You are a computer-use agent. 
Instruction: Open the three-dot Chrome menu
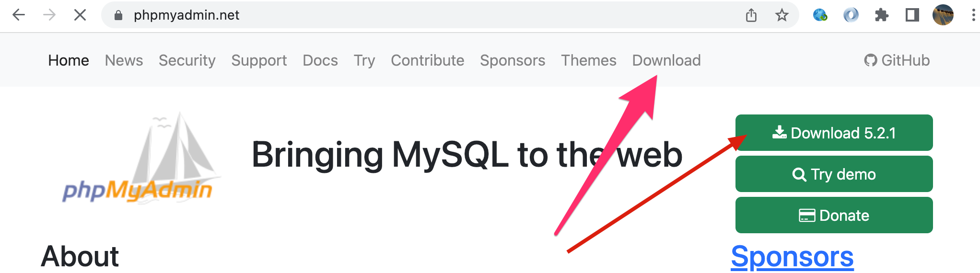click(x=973, y=15)
